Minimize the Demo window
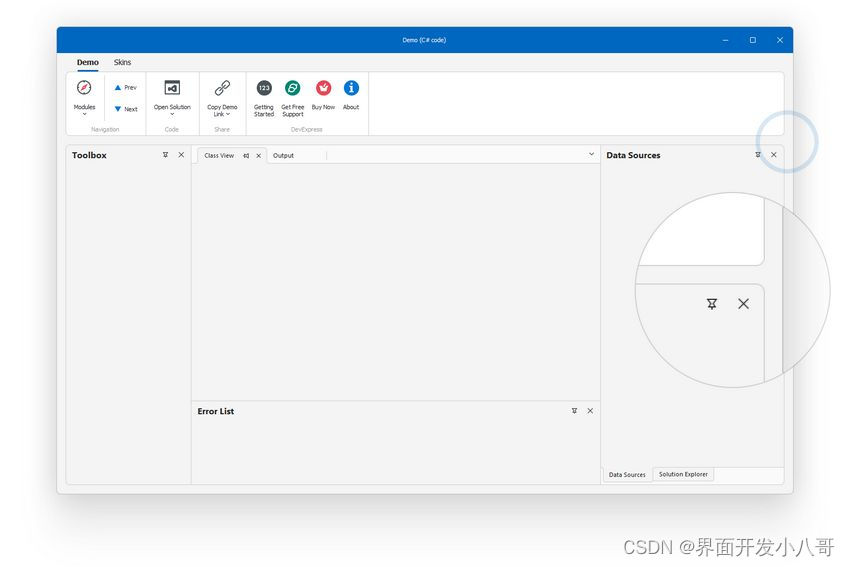The image size is (850, 567). (725, 40)
